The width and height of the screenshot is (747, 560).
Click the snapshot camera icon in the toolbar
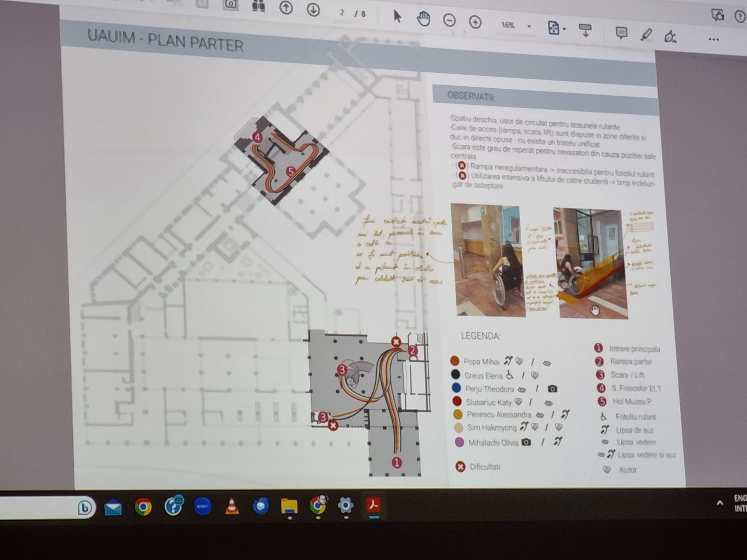pos(231,4)
